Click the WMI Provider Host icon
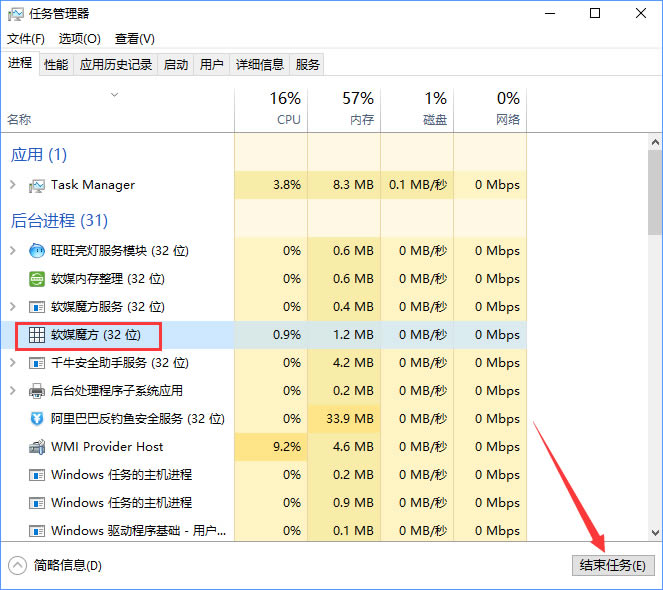The width and height of the screenshot is (663, 590). [37, 447]
